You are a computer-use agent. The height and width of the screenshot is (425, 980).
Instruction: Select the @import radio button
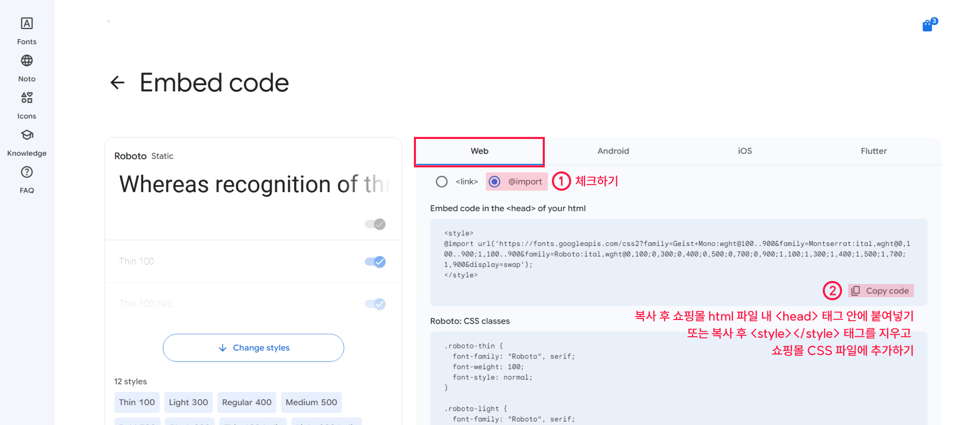click(495, 182)
